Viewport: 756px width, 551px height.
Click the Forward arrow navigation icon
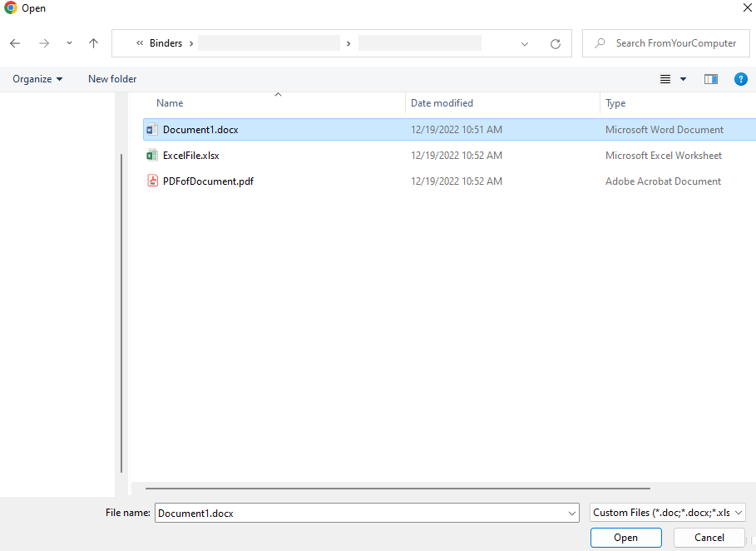(44, 43)
